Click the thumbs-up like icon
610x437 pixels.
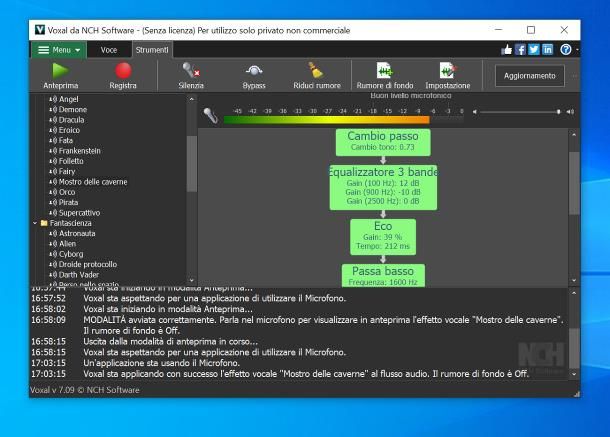point(506,49)
